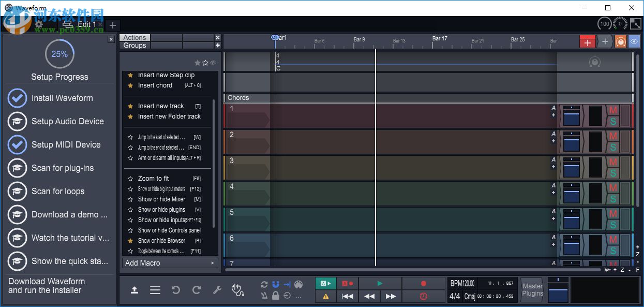Switch to the Groups tab

(x=134, y=46)
